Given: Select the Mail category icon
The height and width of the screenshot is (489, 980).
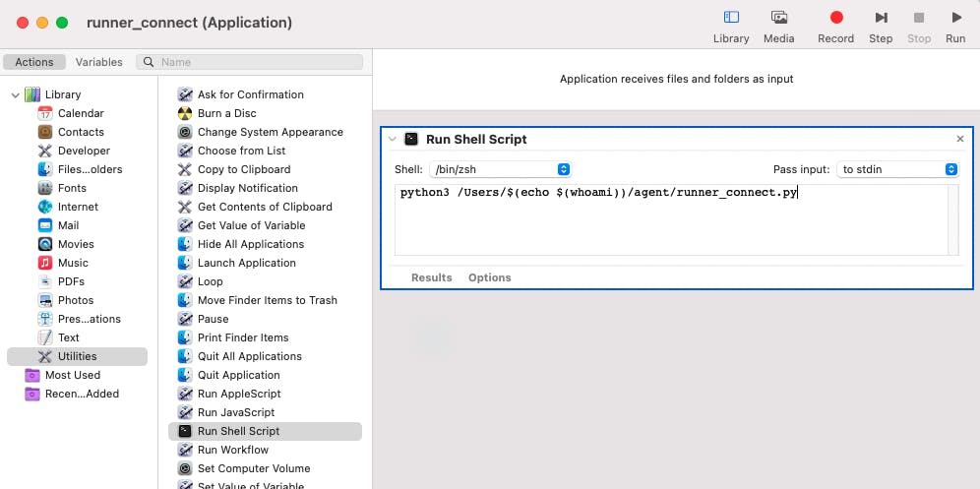Looking at the screenshot, I should [x=45, y=225].
